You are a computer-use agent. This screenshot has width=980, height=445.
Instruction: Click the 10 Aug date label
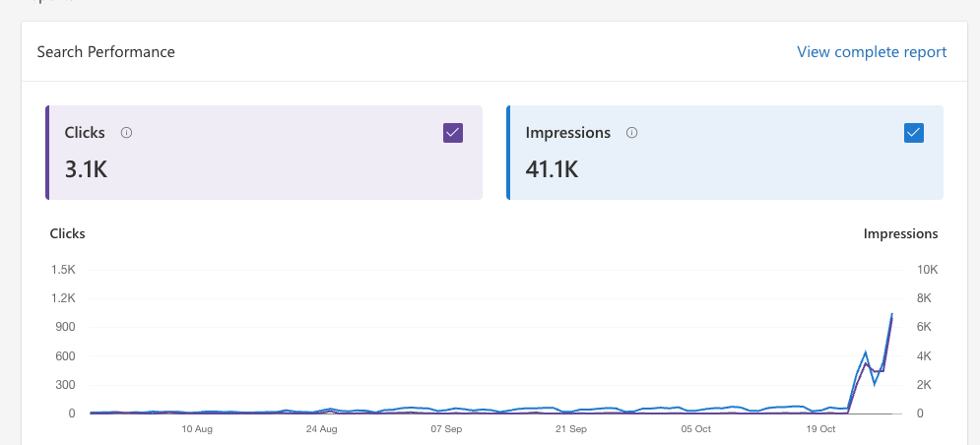197,429
